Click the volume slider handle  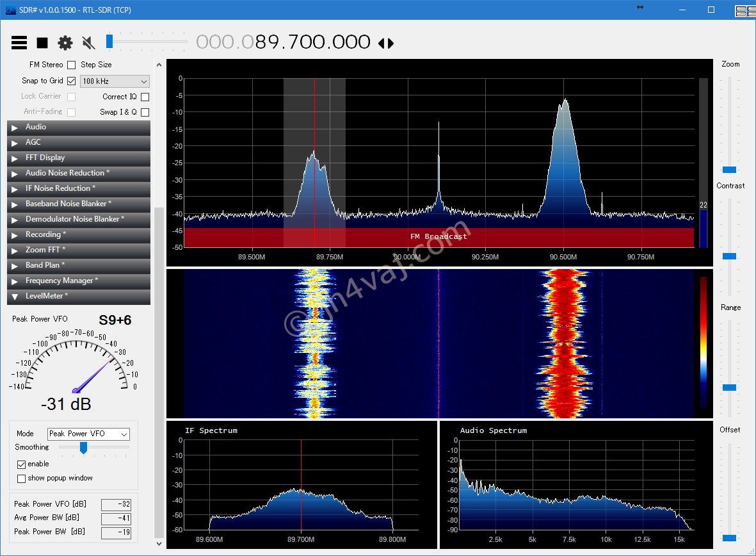coord(109,42)
